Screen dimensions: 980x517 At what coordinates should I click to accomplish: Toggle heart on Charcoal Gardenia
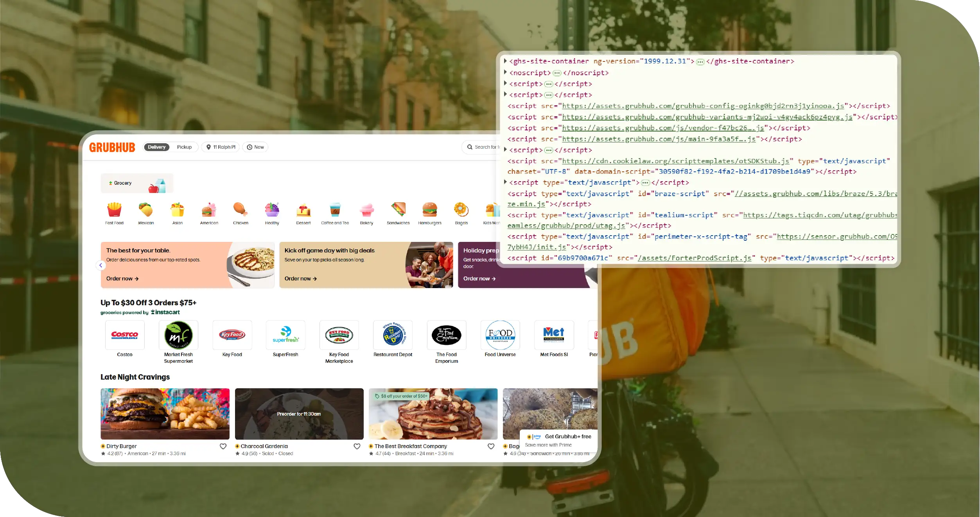tap(357, 446)
